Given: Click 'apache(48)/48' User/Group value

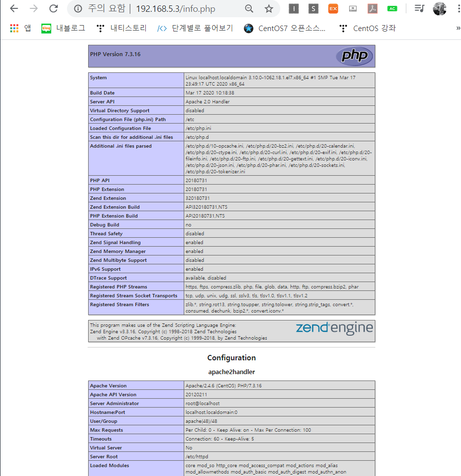Looking at the screenshot, I should pyautogui.click(x=201, y=421).
